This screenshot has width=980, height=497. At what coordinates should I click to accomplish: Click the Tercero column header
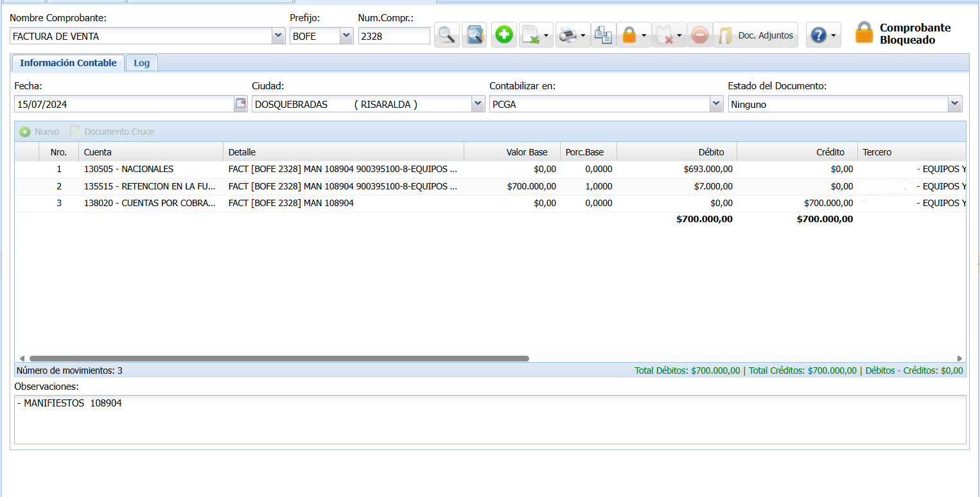pos(911,152)
